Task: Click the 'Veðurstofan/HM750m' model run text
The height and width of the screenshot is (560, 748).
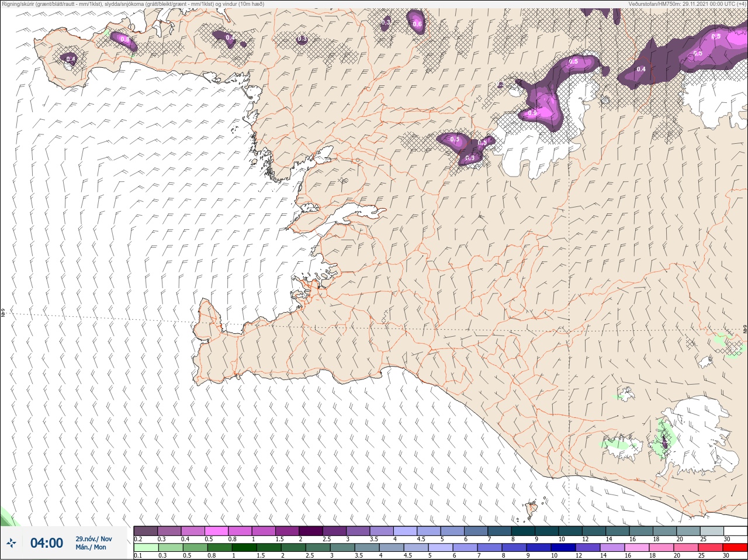Action: (x=687, y=4)
